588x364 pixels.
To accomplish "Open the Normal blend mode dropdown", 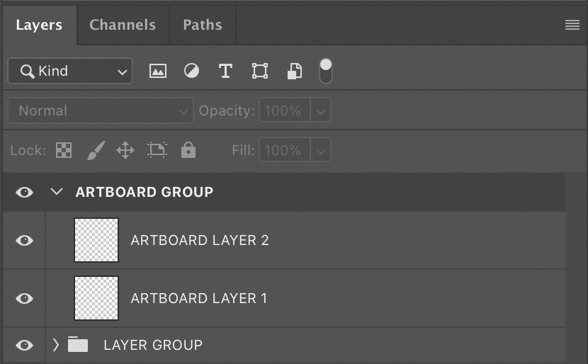I will [x=101, y=110].
